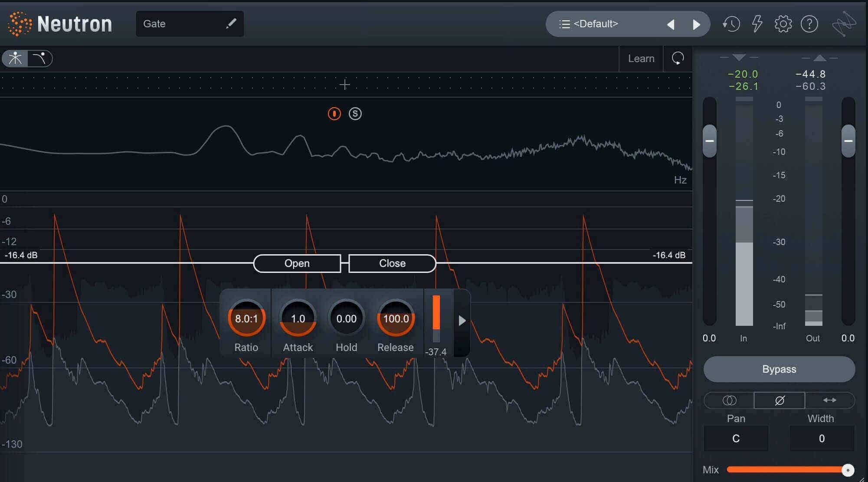Click the Neutron logo icon
Screen dimensions: 868x482
pyautogui.click(x=20, y=24)
